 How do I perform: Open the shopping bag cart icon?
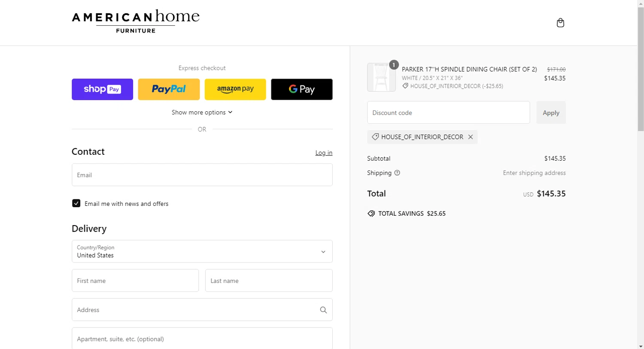(x=560, y=23)
